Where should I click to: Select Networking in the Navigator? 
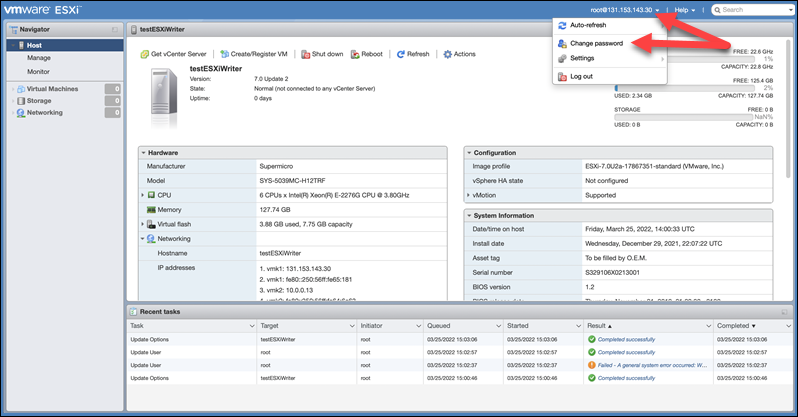pos(45,113)
